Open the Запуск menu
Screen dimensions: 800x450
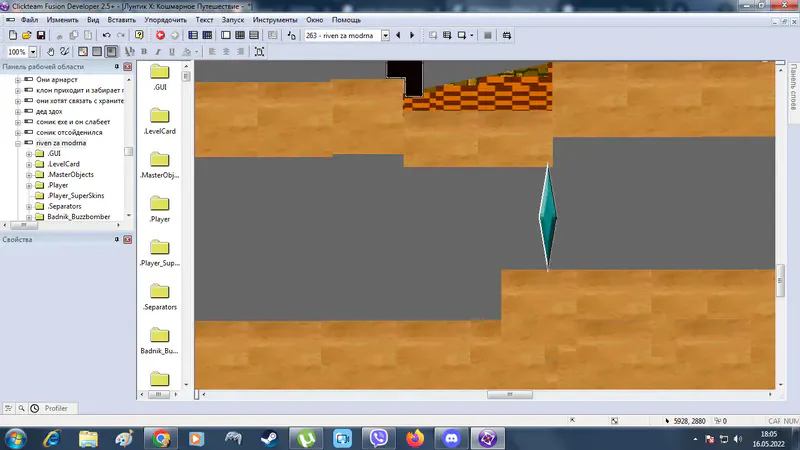point(233,20)
